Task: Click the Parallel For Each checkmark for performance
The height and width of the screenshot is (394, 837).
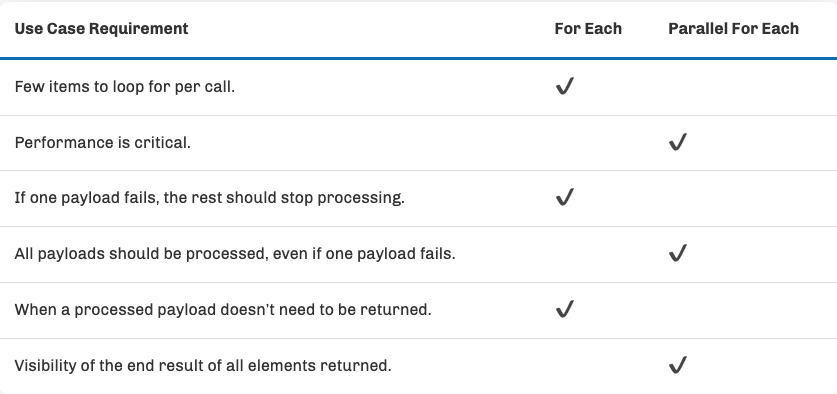Action: [677, 142]
